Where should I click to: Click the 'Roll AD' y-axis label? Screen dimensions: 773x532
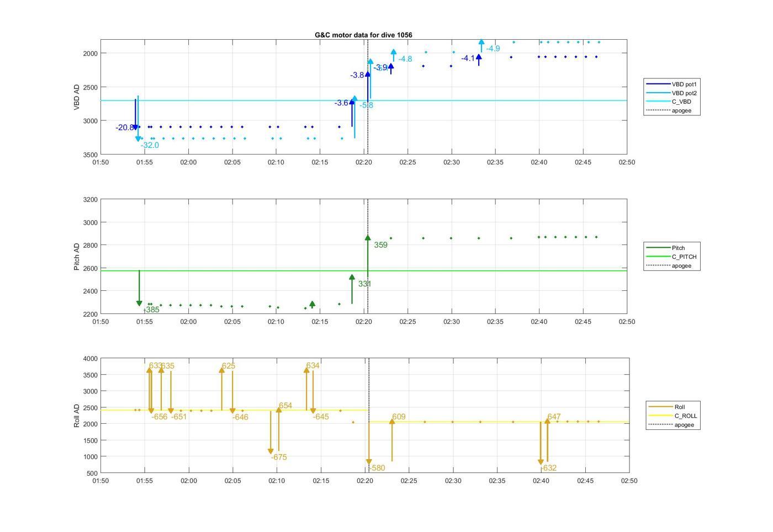click(77, 416)
